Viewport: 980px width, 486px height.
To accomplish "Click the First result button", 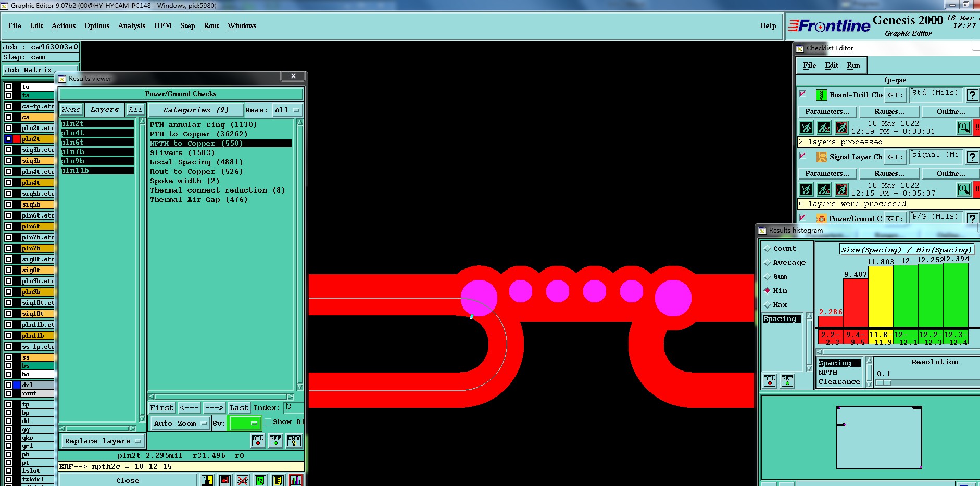I will pos(162,408).
